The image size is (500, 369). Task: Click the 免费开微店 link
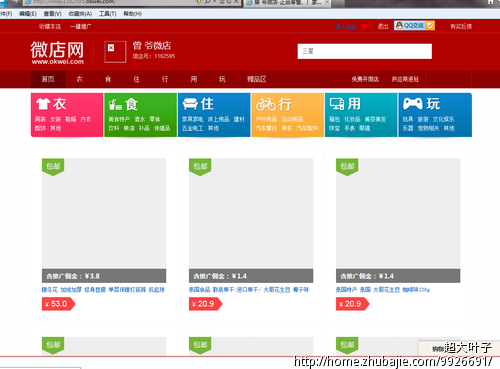click(365, 79)
